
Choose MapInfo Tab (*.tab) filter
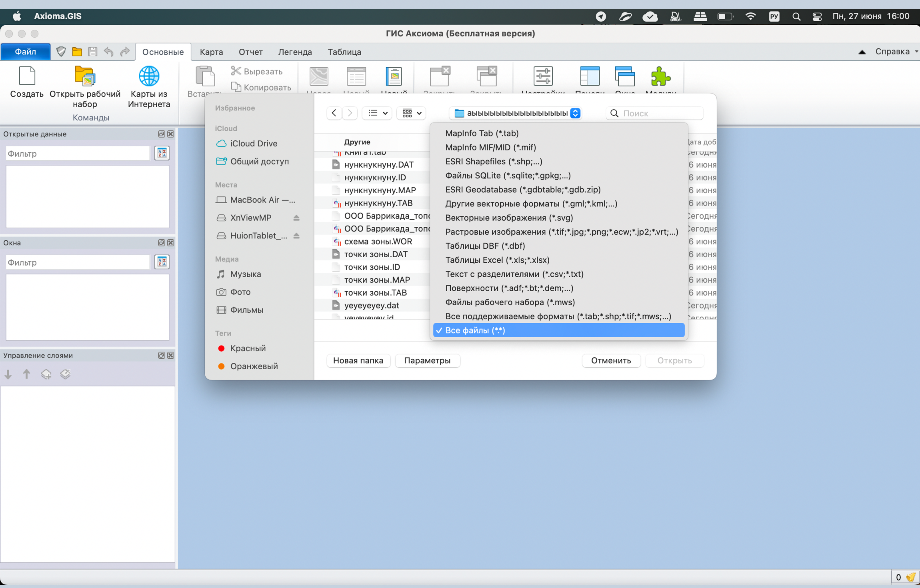[482, 133]
